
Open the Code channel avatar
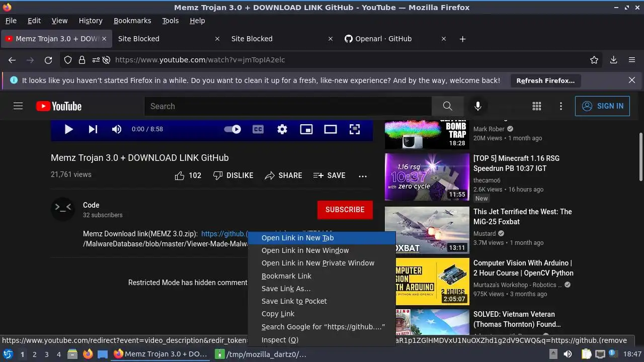click(63, 209)
